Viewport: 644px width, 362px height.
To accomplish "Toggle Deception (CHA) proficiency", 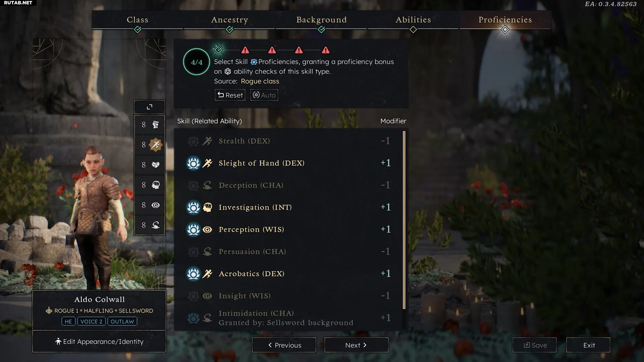I will [x=288, y=185].
